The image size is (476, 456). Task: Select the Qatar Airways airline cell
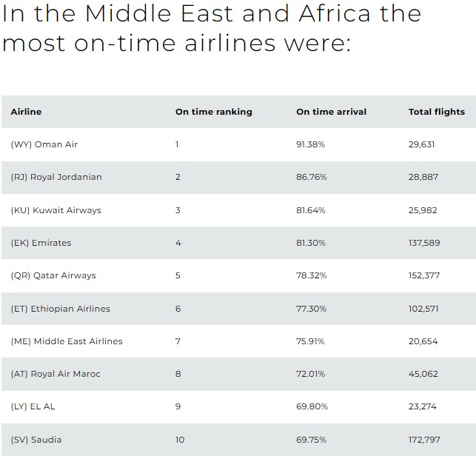(x=53, y=275)
